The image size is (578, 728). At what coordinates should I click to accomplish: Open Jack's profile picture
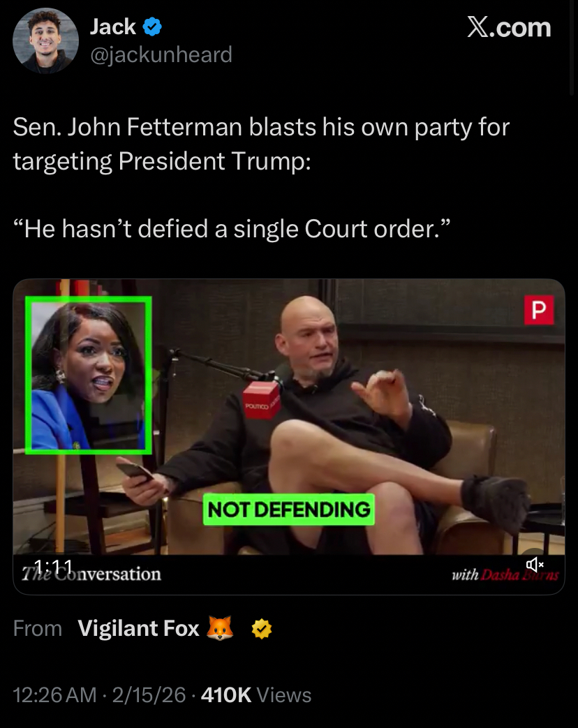click(45, 41)
